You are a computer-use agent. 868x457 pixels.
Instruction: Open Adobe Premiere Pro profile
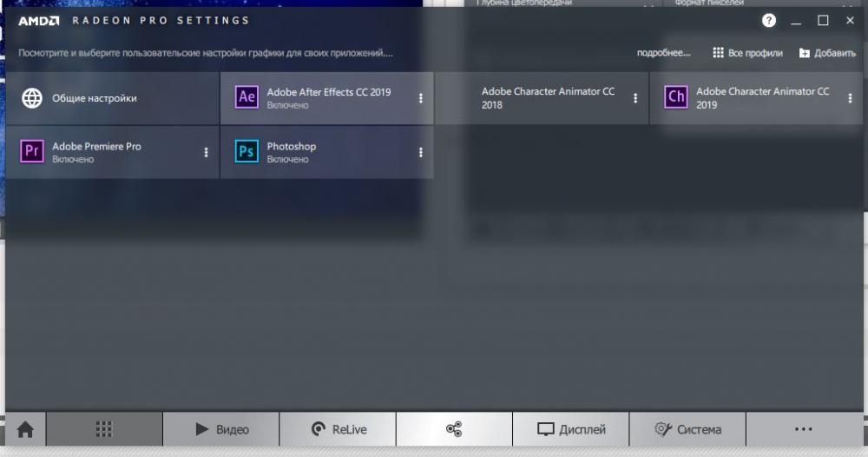[x=112, y=152]
